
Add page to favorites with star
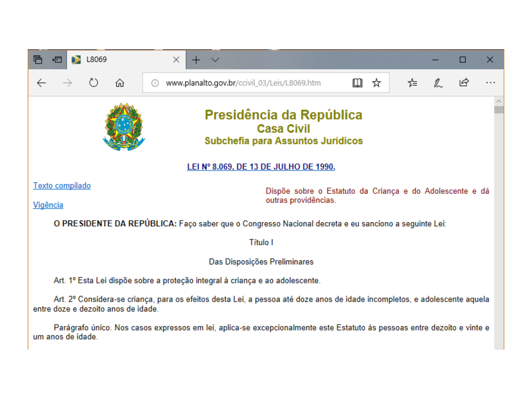[x=376, y=83]
